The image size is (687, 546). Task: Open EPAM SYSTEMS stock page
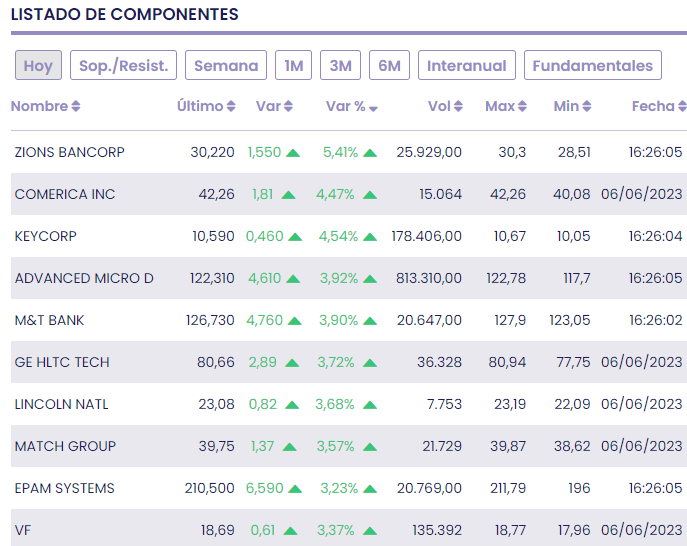(64, 488)
